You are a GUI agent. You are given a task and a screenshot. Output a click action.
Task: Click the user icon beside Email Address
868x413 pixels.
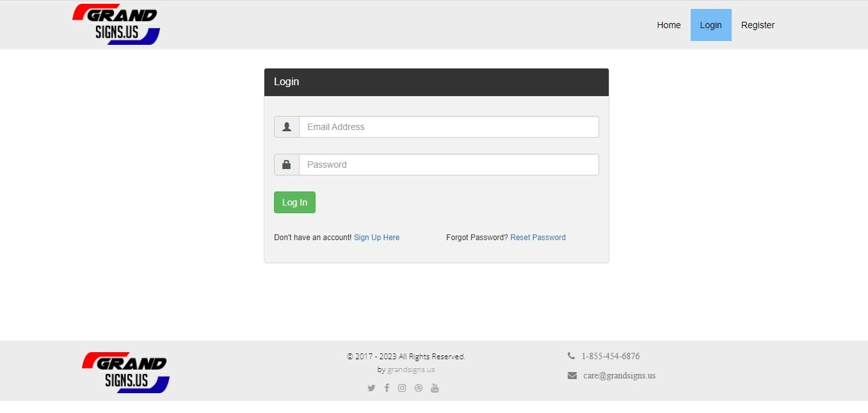pos(287,127)
